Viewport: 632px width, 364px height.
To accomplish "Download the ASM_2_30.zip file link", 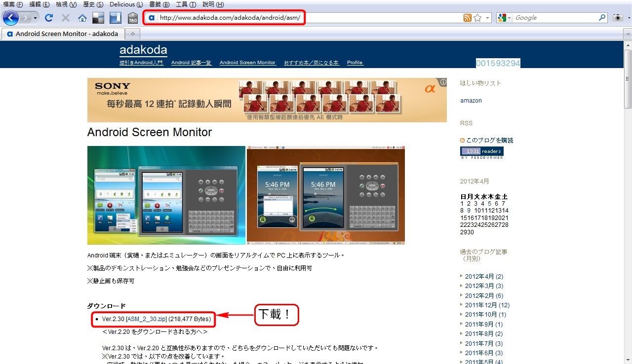I will [x=147, y=319].
